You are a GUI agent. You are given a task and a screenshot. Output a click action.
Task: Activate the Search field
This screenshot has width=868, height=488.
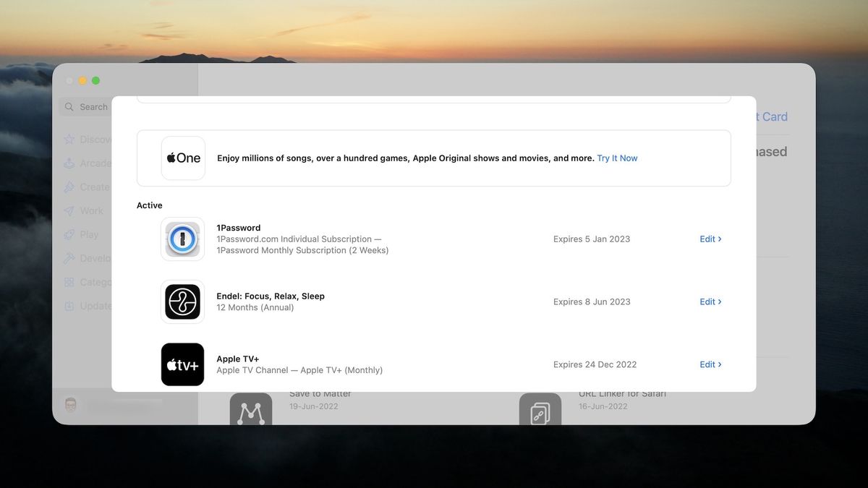pyautogui.click(x=93, y=106)
